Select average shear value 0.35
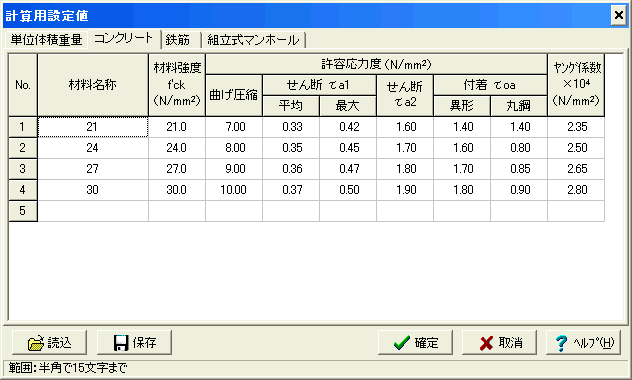 point(291,148)
